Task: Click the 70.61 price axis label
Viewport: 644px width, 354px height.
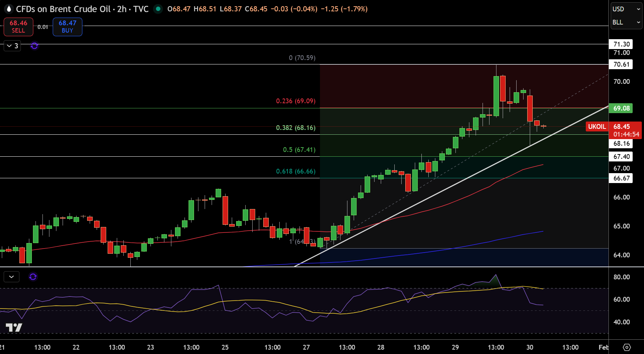Action: click(621, 64)
